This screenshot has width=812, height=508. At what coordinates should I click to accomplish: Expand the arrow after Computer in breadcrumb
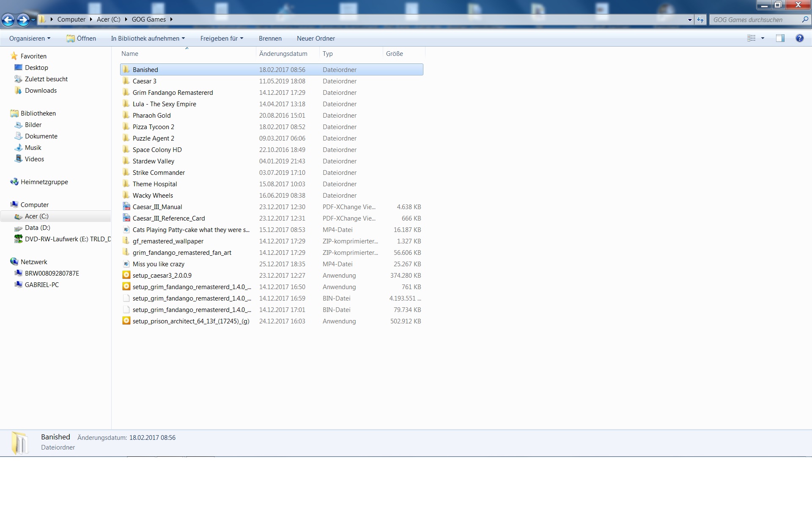pyautogui.click(x=91, y=19)
